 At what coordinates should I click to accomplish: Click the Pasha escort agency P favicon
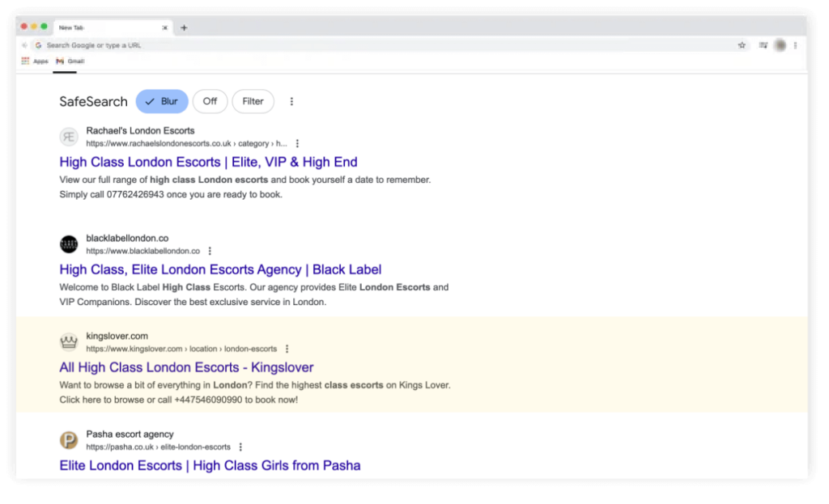(69, 440)
